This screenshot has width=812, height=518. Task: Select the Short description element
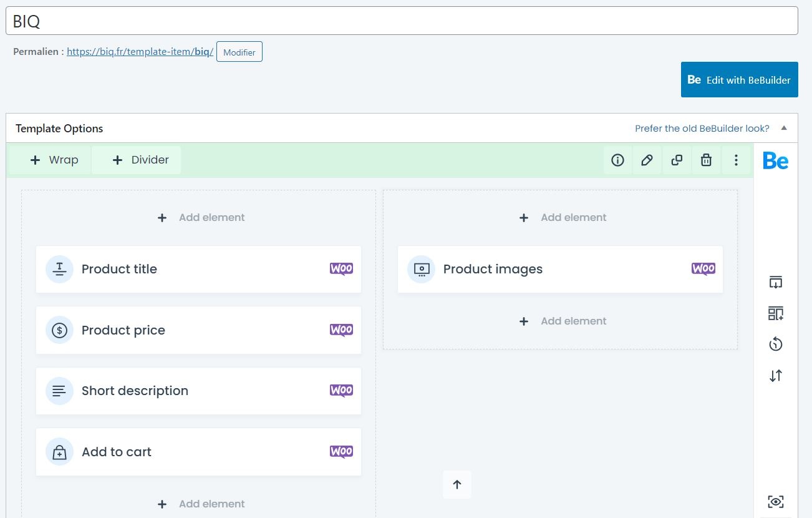[x=198, y=391]
